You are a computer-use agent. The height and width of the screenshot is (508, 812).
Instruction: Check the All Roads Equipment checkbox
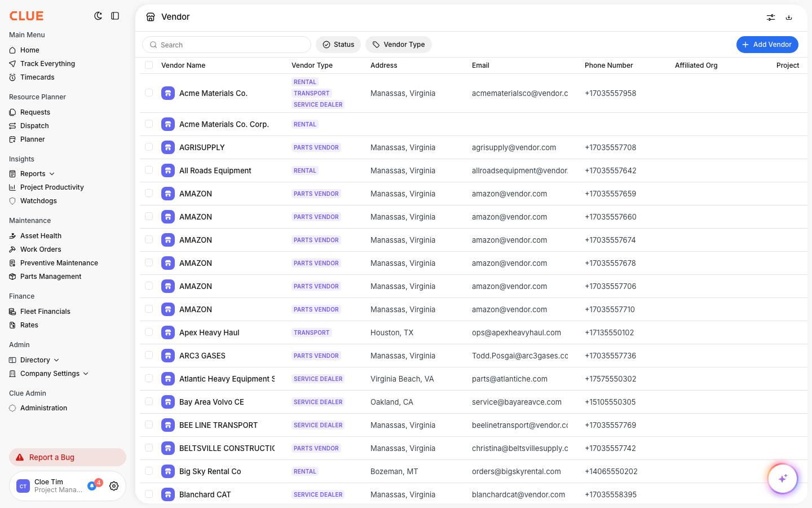click(149, 170)
